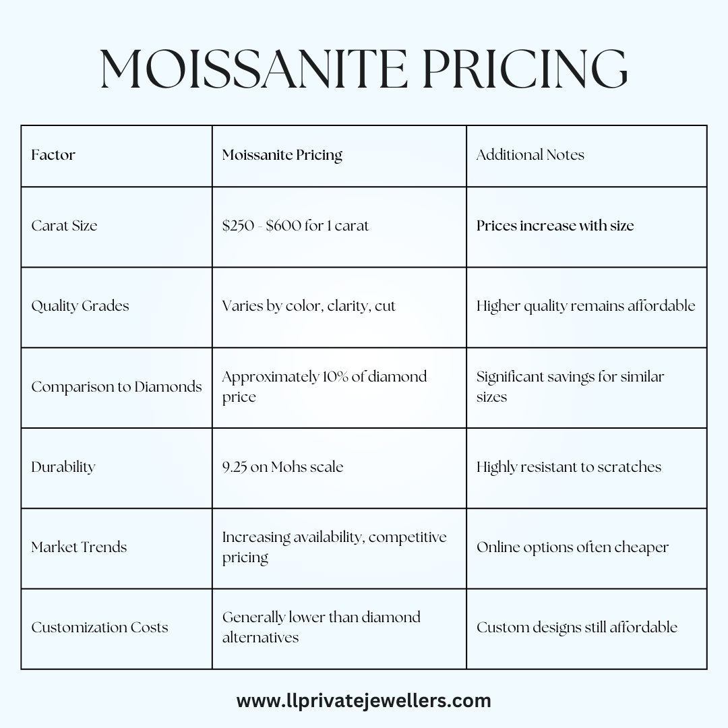Click "Online options often cheaper" note
Screen dimensions: 728x728
pos(572,547)
